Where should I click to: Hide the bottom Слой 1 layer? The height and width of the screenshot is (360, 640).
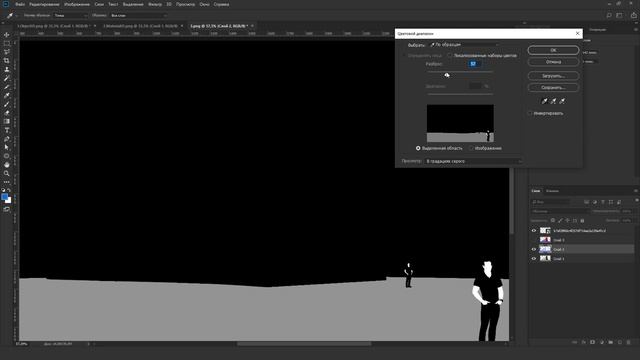pyautogui.click(x=534, y=258)
